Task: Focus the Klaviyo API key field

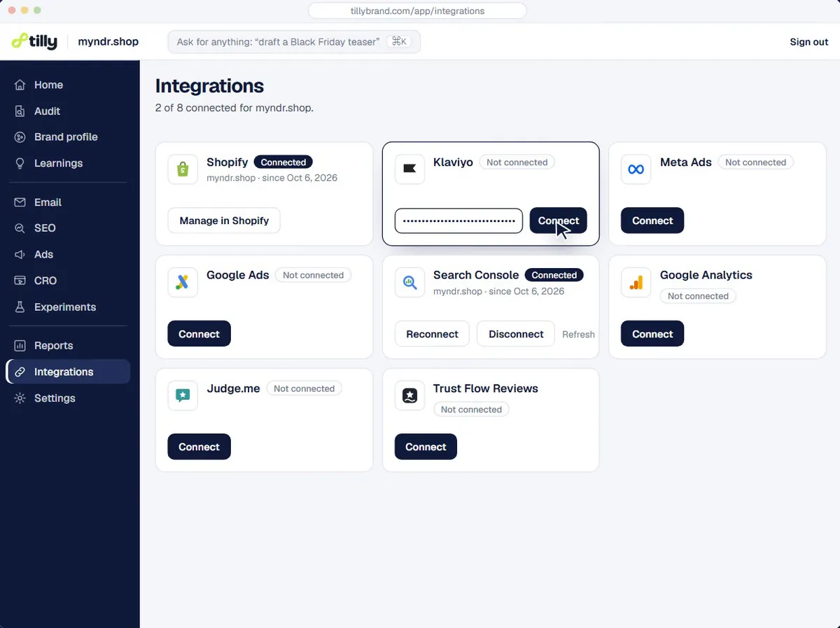Action: (458, 221)
